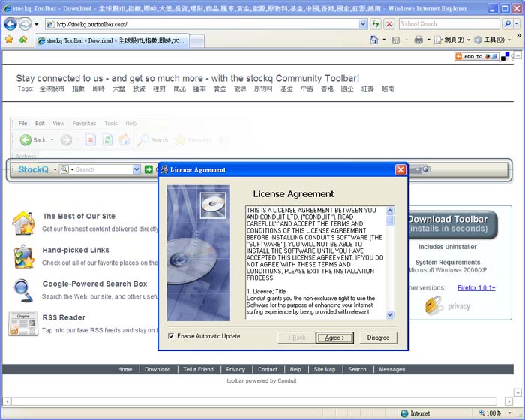
Task: Click the green Go arrow on StockQ toolbar
Action: tap(148, 169)
